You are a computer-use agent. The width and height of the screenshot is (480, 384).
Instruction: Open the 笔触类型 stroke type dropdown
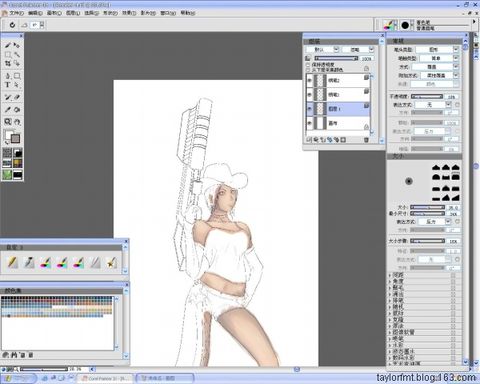pos(439,58)
